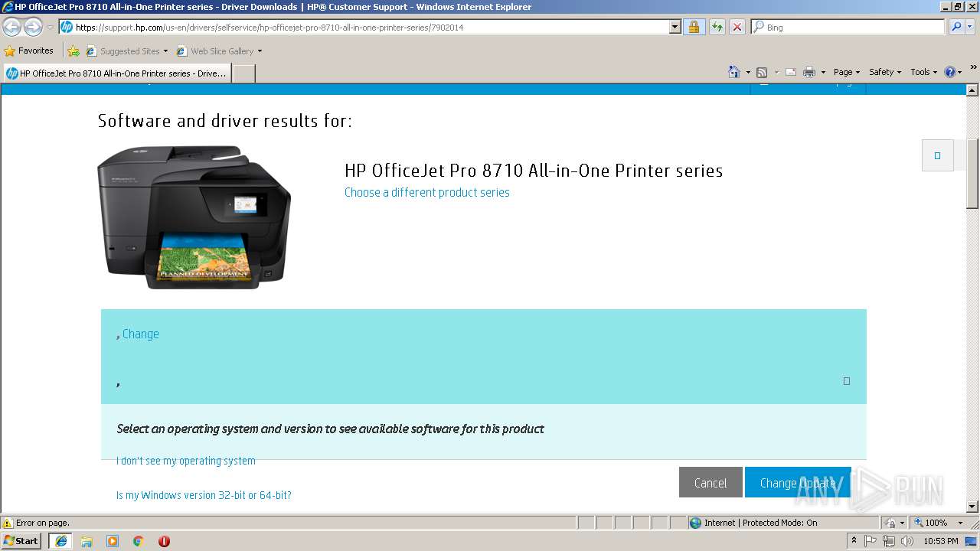
Task: Open the Windows Explorer folder taskbar icon
Action: click(87, 541)
